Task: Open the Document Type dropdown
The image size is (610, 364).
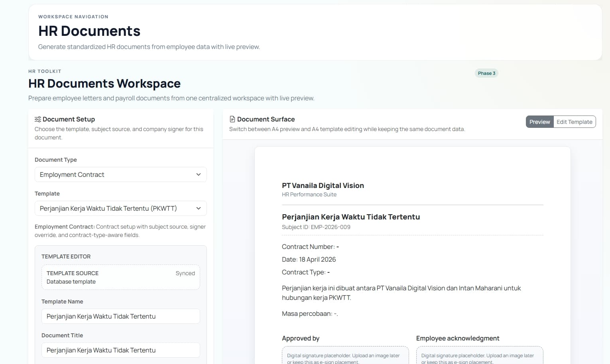Action: pyautogui.click(x=121, y=174)
